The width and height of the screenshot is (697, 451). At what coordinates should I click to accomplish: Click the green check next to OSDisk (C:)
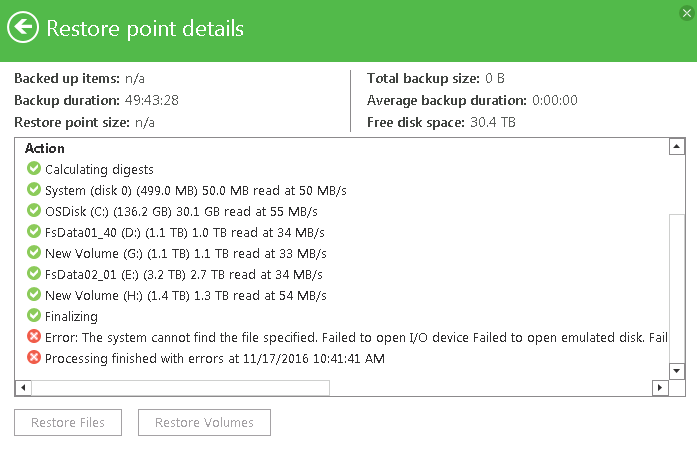coord(34,210)
